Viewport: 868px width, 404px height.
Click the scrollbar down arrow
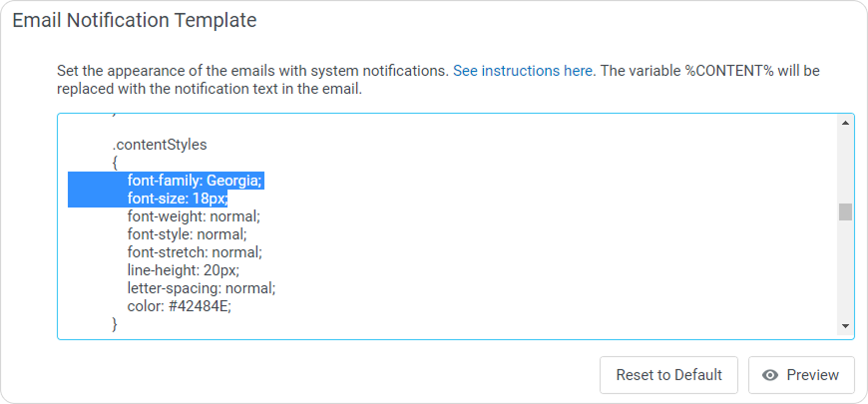(x=845, y=326)
